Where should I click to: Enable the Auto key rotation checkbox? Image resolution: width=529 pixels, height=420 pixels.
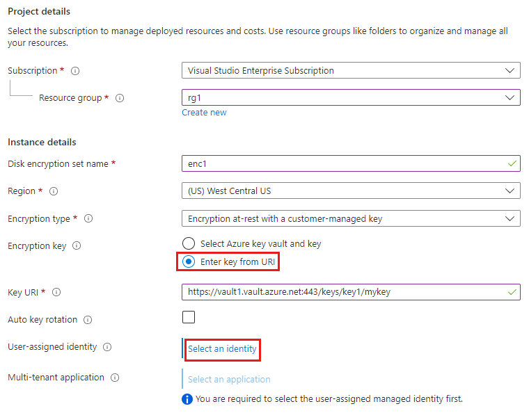[x=189, y=317]
